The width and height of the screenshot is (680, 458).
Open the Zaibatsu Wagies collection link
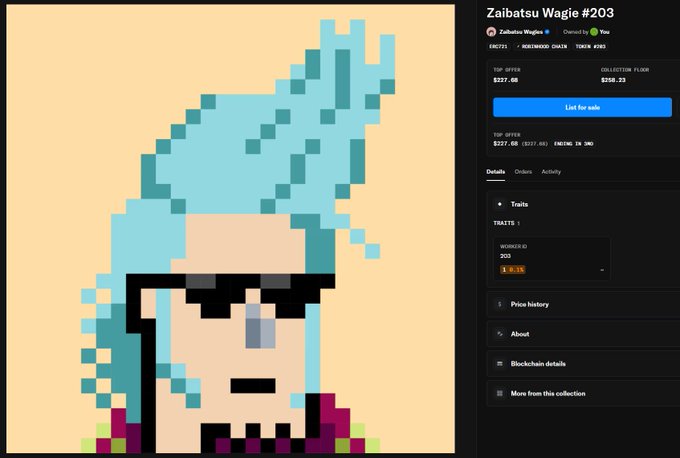click(520, 32)
